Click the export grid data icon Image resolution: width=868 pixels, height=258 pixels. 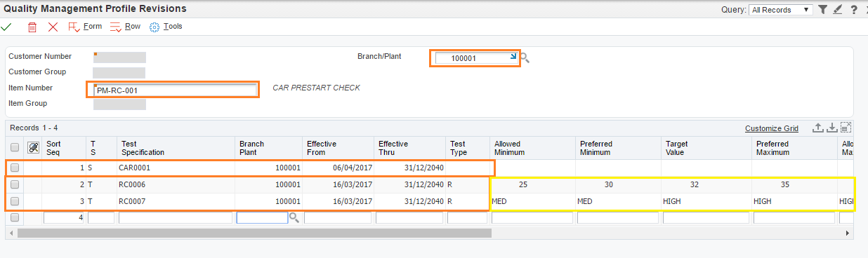[817, 128]
